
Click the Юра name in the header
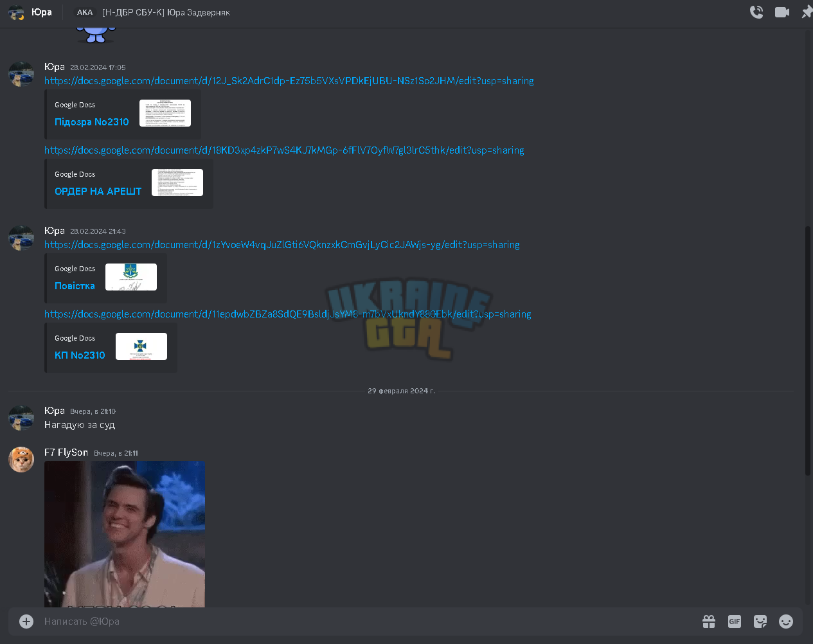click(x=42, y=12)
